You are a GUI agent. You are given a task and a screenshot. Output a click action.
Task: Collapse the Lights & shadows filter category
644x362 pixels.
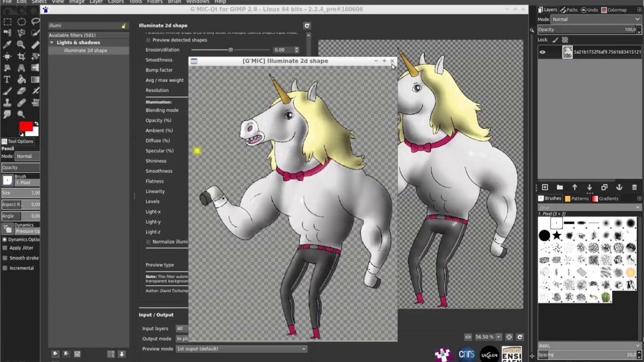tap(51, 43)
